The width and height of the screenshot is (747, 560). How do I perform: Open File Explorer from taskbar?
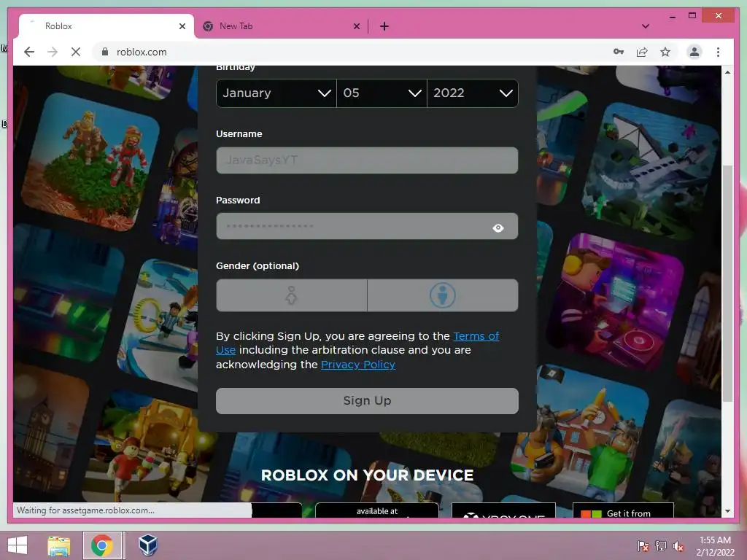click(x=58, y=545)
